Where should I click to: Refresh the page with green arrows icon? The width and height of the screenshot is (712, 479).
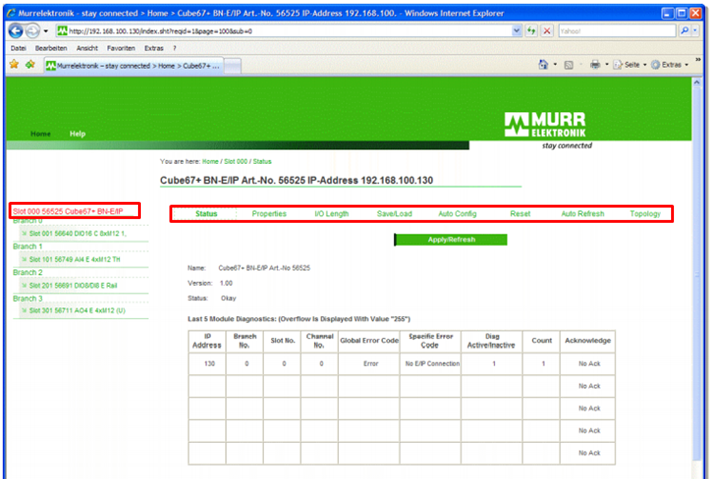[x=531, y=31]
